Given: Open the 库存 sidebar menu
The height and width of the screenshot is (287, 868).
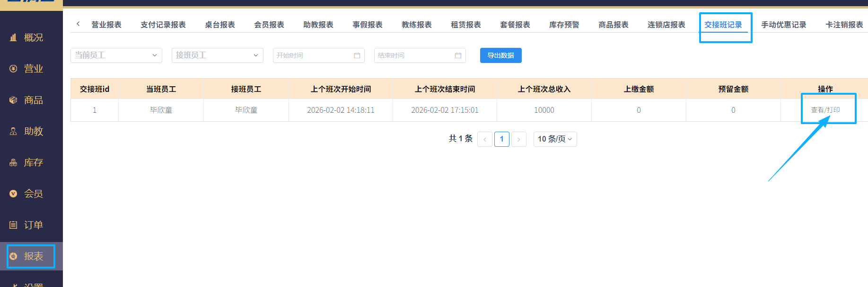Looking at the screenshot, I should 31,162.
